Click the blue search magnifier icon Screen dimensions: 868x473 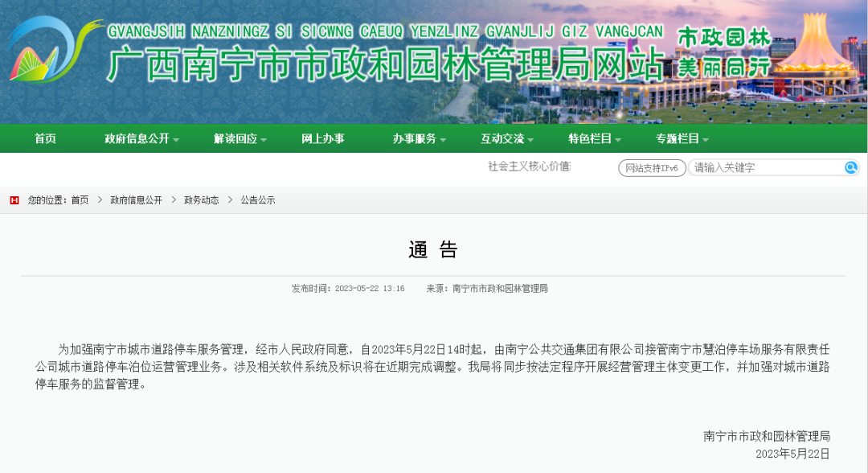click(x=851, y=167)
